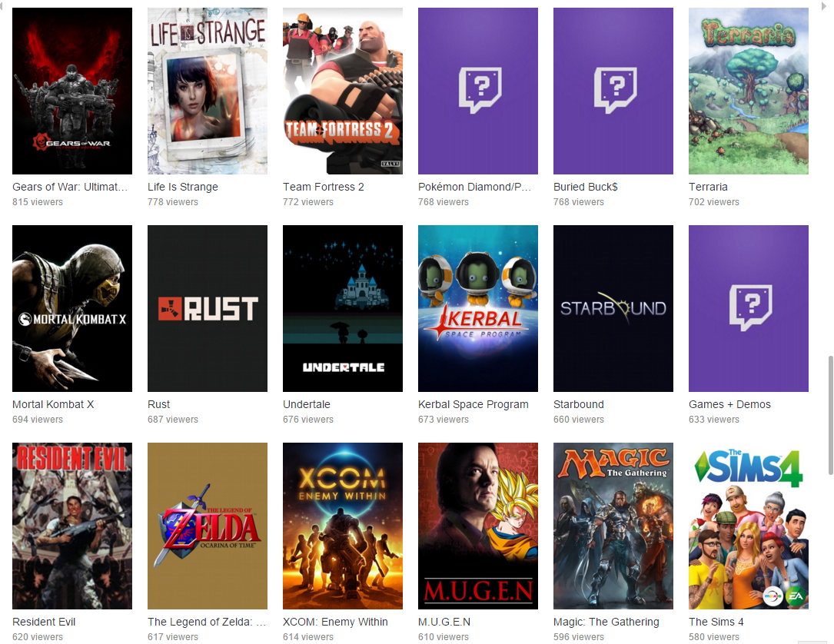The width and height of the screenshot is (834, 644).
Task: Click the Undertale cover thumbnail
Action: point(343,308)
